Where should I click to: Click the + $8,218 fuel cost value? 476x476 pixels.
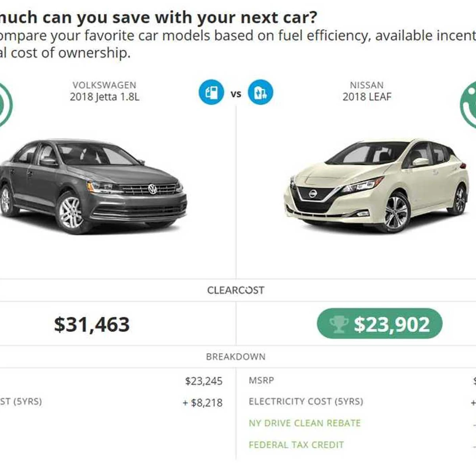coord(203,403)
